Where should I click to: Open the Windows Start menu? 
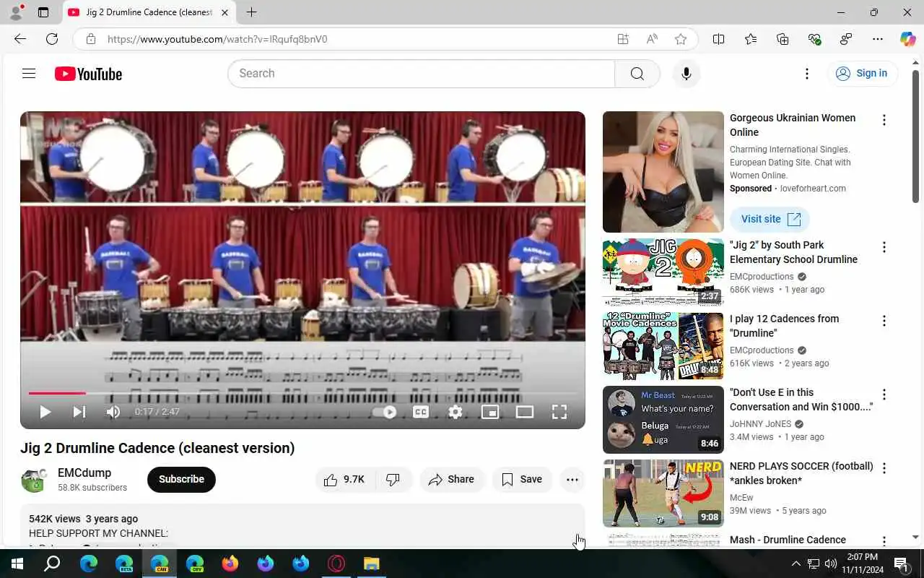tap(17, 564)
